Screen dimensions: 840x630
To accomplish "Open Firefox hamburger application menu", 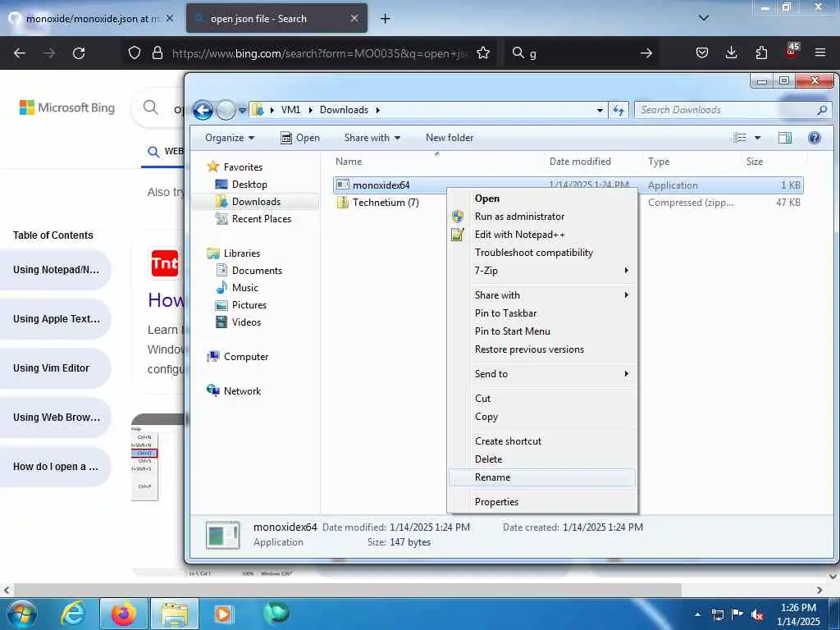I will [820, 52].
